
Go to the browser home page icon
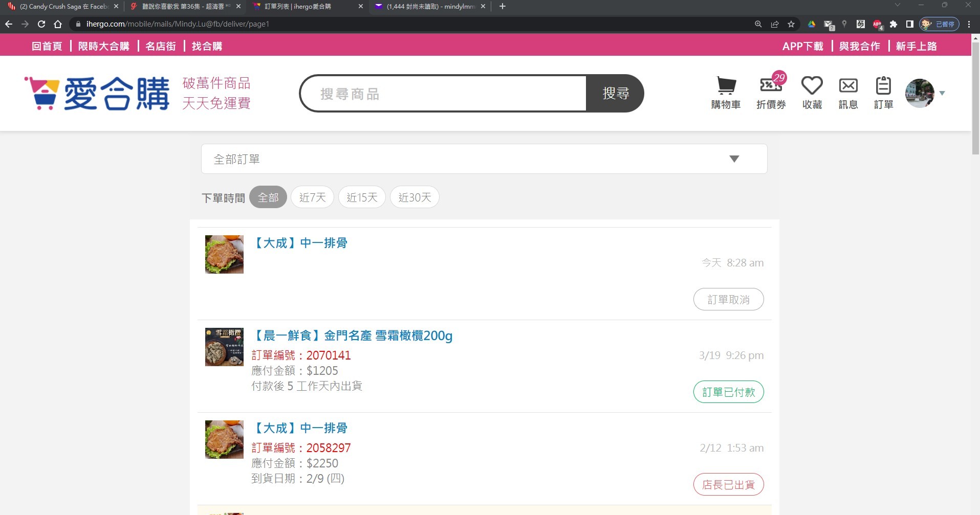58,24
